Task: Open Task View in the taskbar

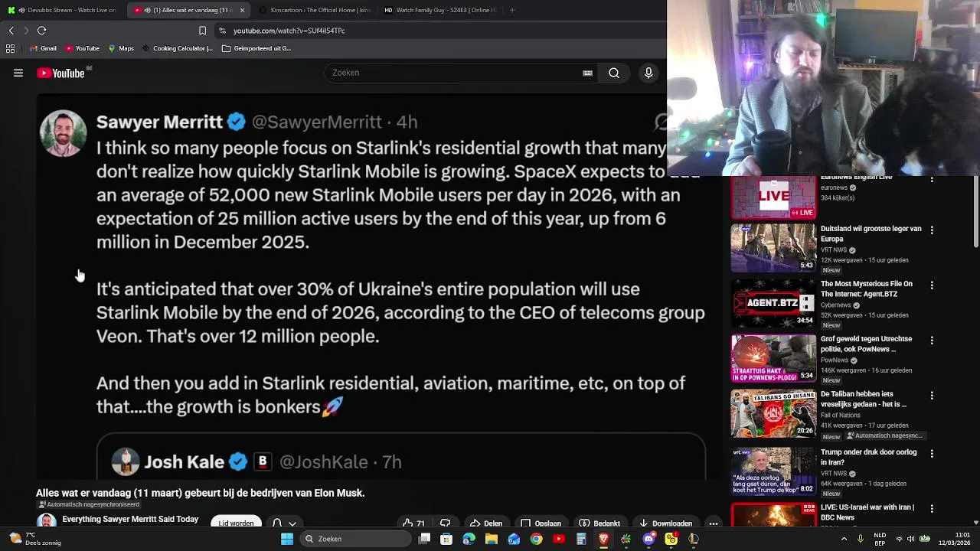Action: [x=424, y=539]
